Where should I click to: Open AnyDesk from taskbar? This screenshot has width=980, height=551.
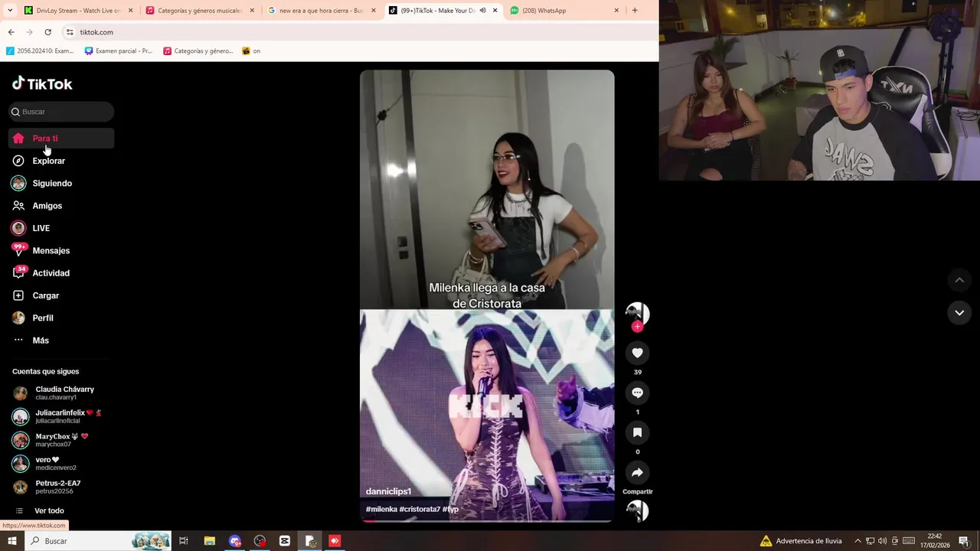335,541
